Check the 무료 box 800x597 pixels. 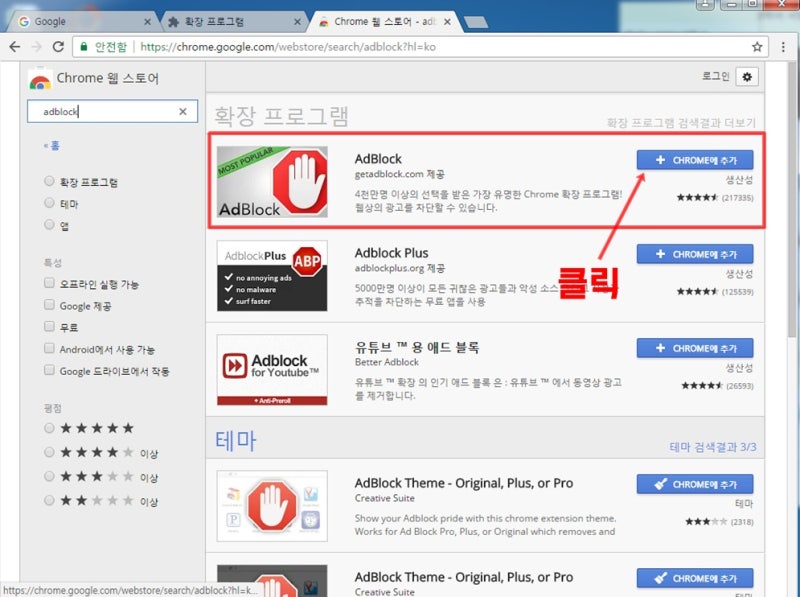(49, 327)
